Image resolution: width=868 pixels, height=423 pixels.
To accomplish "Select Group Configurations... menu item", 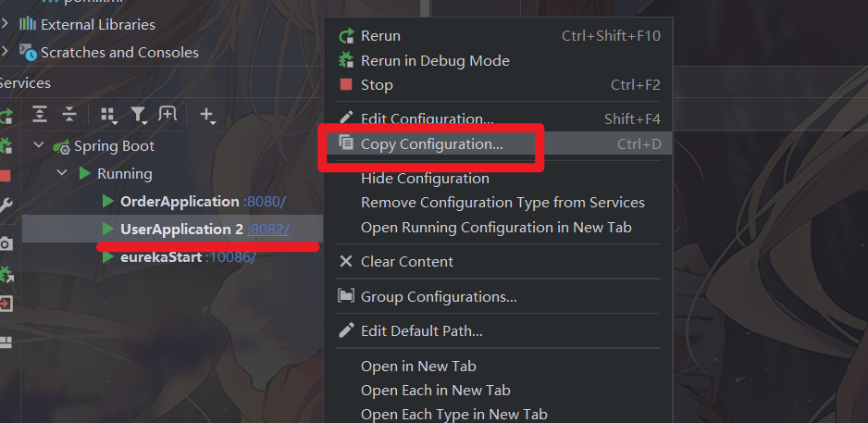I will tap(439, 296).
